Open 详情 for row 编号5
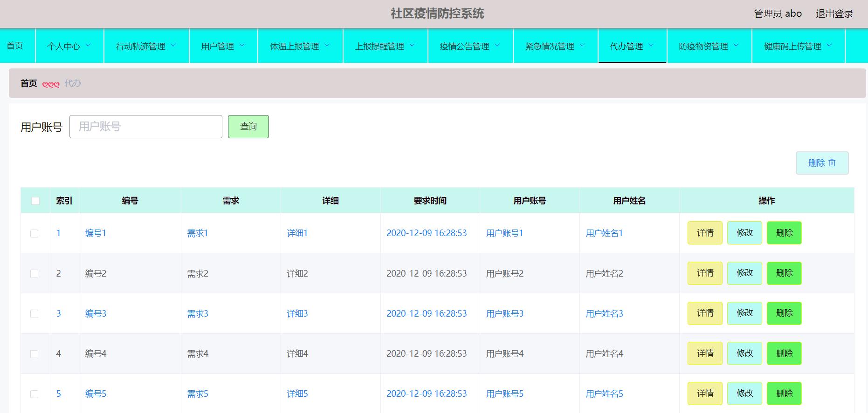The image size is (868, 413). click(x=705, y=393)
